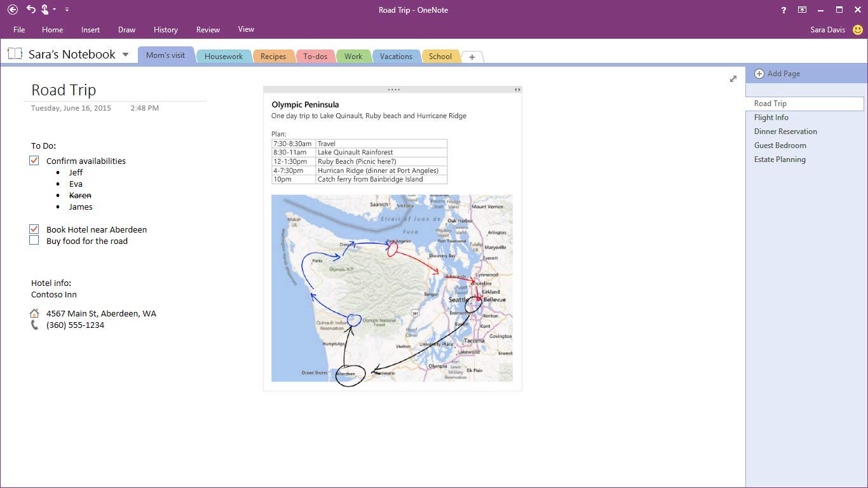Open the Customize Quick Access Toolbar dropdown
The height and width of the screenshot is (488, 868).
[x=67, y=10]
